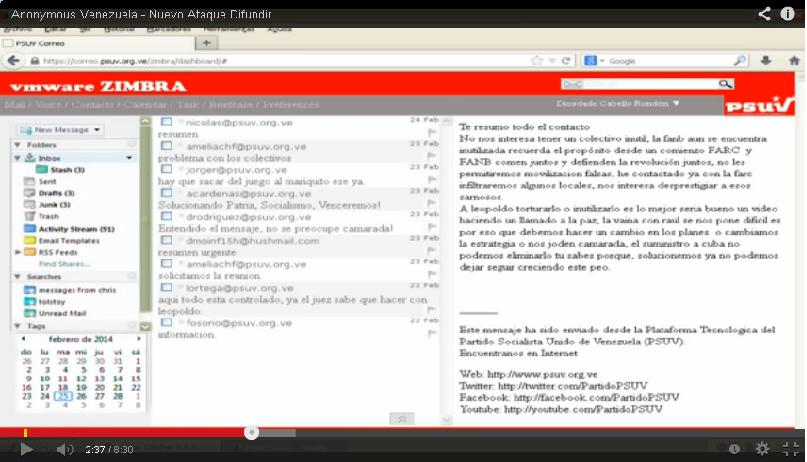Open the New Message dropdown
Screen dimensions: 807x462
(x=97, y=130)
